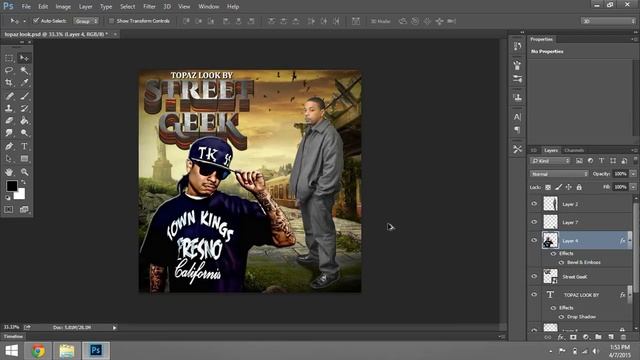This screenshot has height=360, width=640.
Task: Change screen mode icon in toolbox
Action: point(24,210)
